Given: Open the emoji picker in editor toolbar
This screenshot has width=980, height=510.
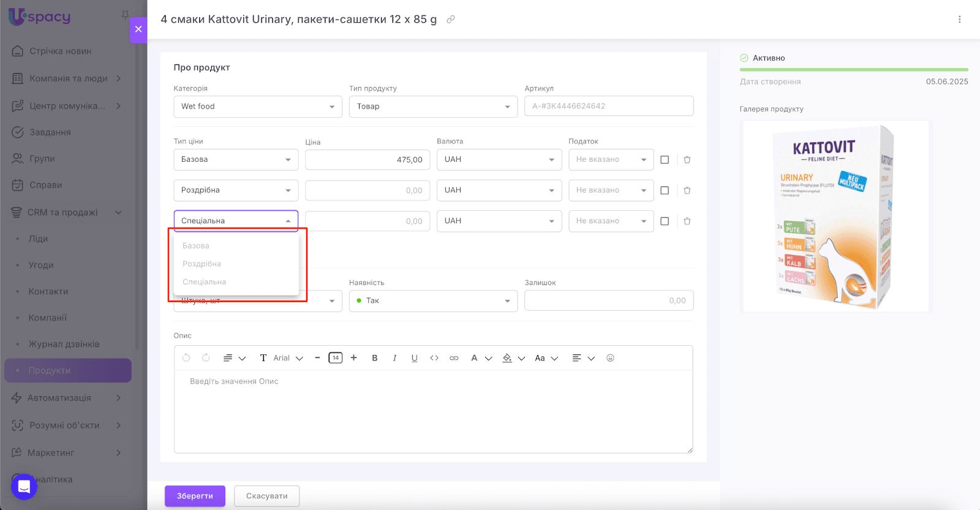Looking at the screenshot, I should (610, 358).
